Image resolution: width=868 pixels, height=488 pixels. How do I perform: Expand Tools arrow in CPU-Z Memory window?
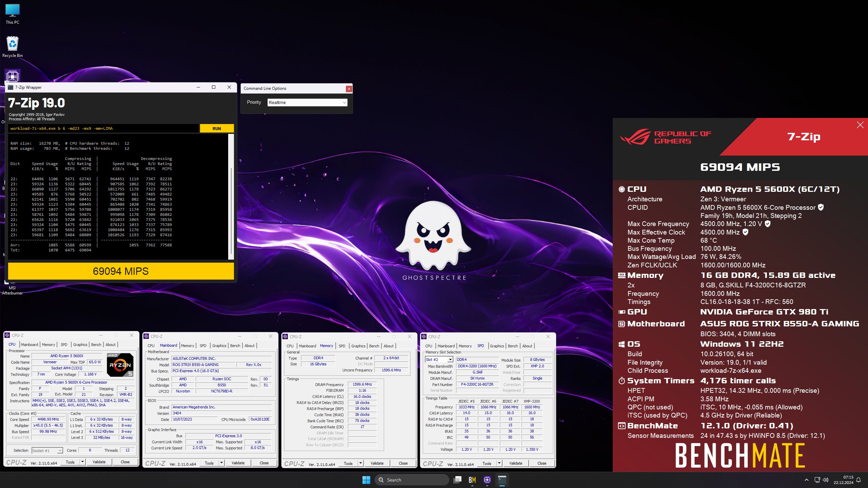pyautogui.click(x=360, y=463)
